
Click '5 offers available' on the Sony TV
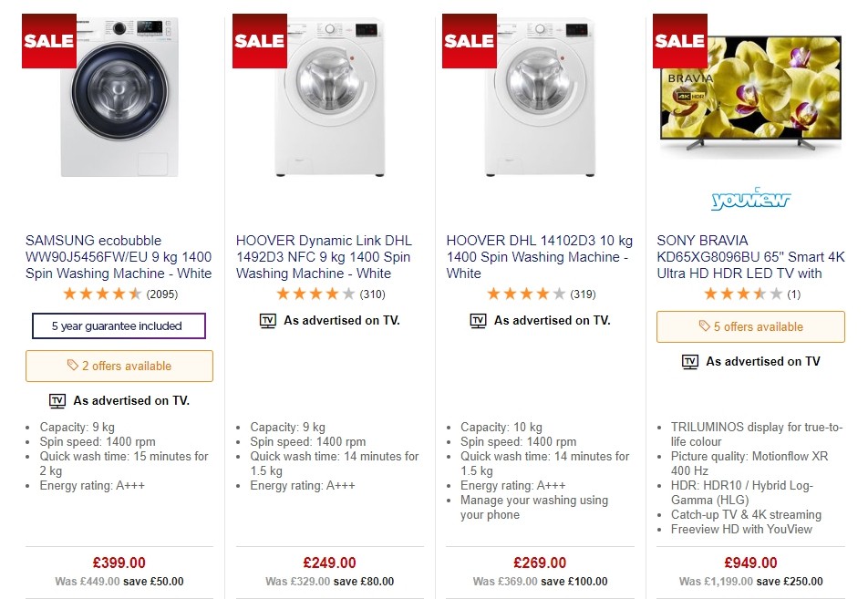(749, 326)
